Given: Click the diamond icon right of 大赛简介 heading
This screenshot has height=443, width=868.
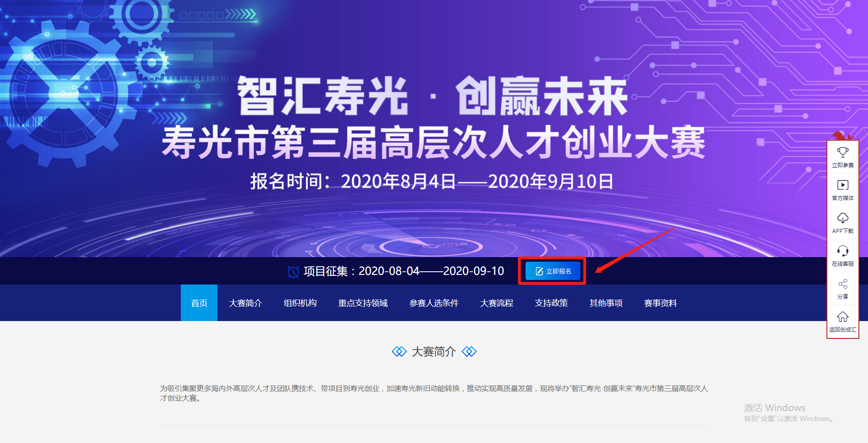Looking at the screenshot, I should [x=469, y=352].
